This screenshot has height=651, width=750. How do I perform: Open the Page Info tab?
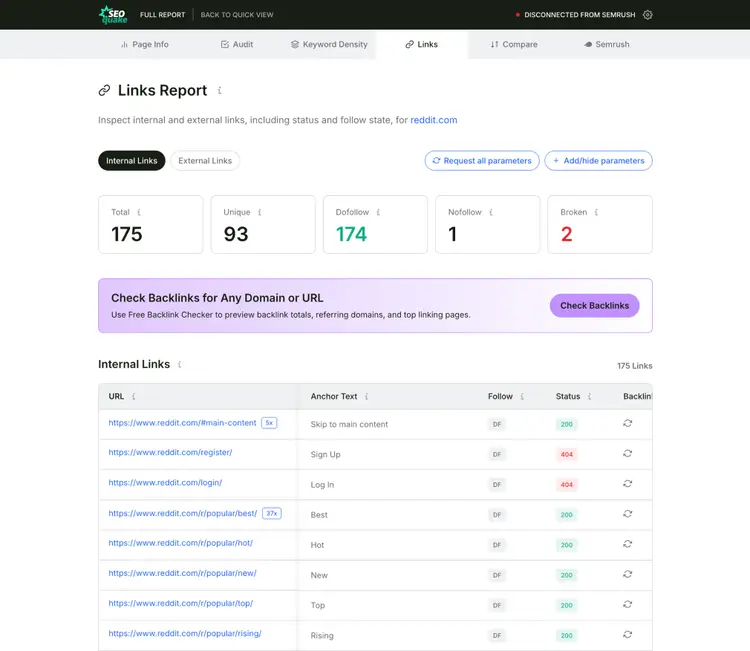[x=144, y=44]
